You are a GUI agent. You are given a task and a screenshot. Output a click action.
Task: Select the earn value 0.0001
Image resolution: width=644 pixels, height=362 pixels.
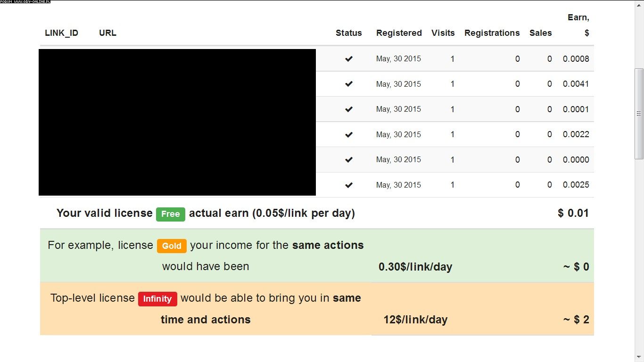(x=576, y=109)
